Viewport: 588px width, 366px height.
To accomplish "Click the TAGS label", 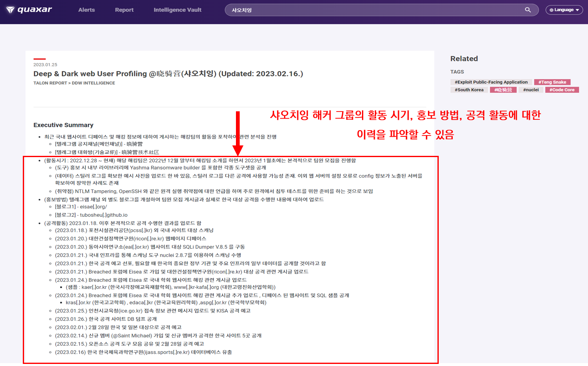I will pos(457,72).
